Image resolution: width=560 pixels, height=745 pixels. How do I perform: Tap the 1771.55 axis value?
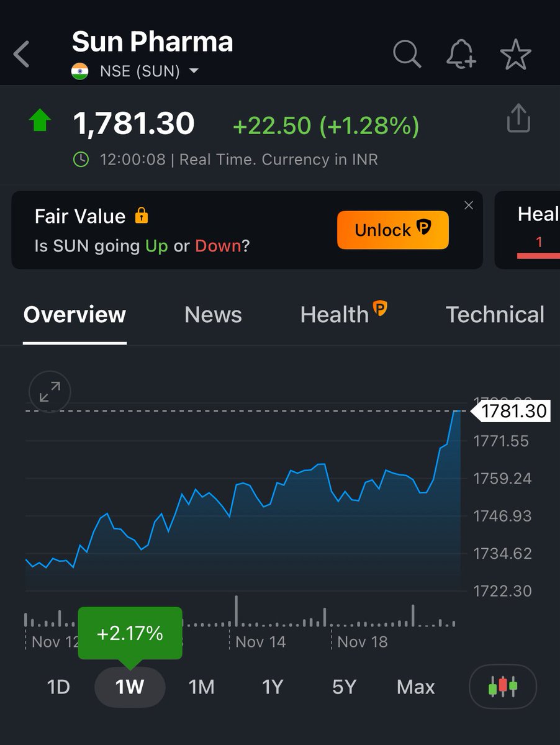tap(501, 441)
